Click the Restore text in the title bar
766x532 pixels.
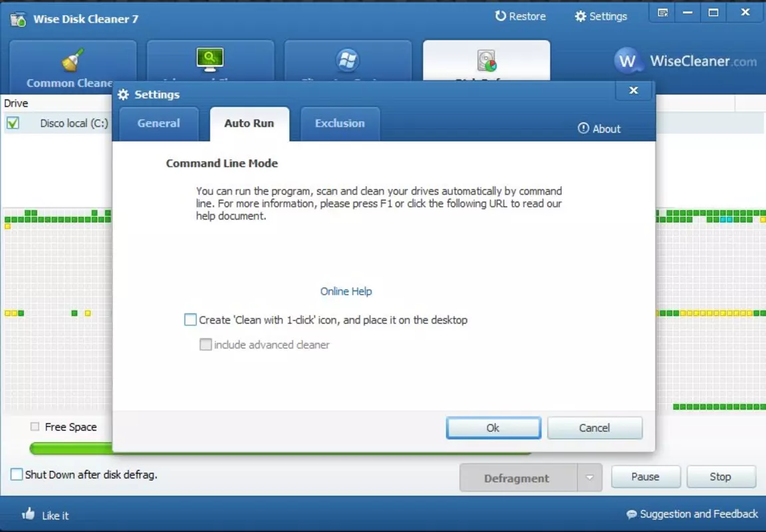(527, 16)
